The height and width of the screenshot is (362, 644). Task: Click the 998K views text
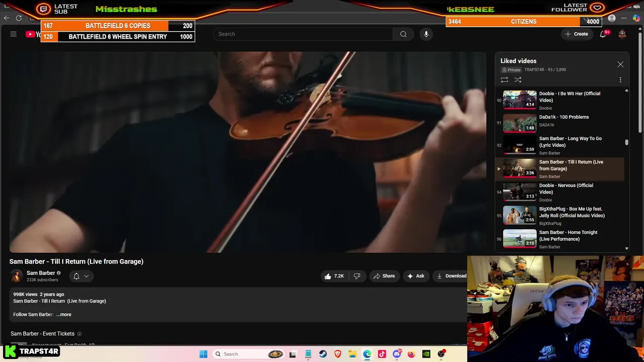point(25,295)
